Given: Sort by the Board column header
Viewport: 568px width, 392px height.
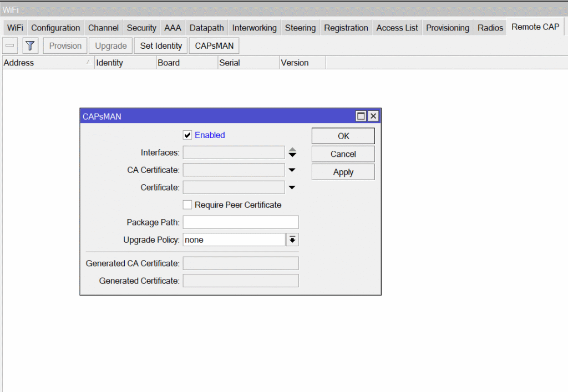Looking at the screenshot, I should click(x=187, y=63).
